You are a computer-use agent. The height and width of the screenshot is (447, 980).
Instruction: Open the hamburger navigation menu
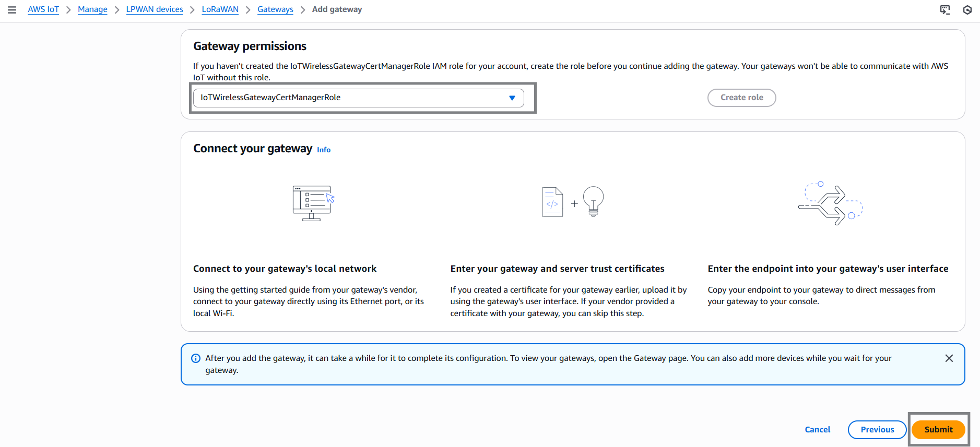tap(12, 10)
